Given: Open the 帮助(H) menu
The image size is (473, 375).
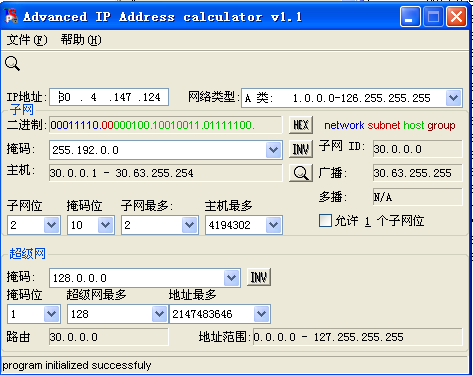Looking at the screenshot, I should point(81,40).
